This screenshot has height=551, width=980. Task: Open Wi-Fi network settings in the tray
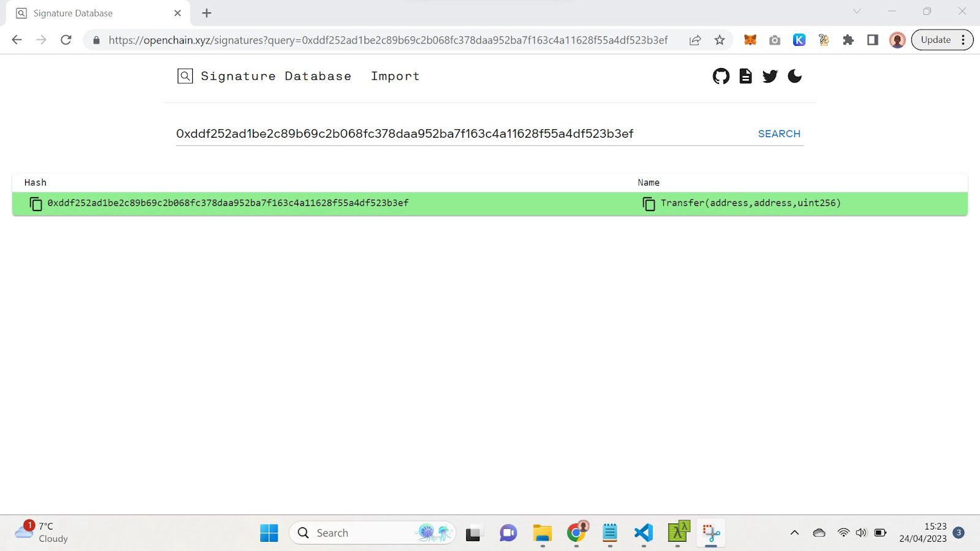pyautogui.click(x=843, y=533)
